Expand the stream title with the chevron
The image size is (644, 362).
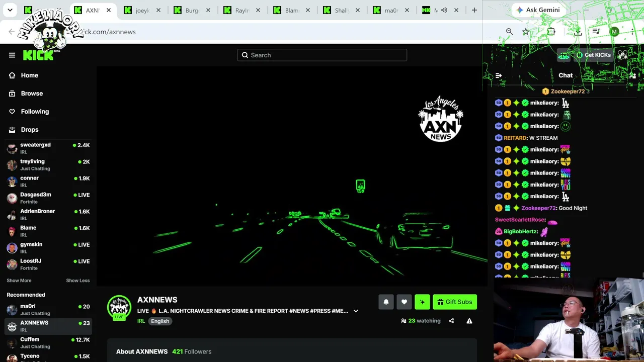(x=356, y=311)
